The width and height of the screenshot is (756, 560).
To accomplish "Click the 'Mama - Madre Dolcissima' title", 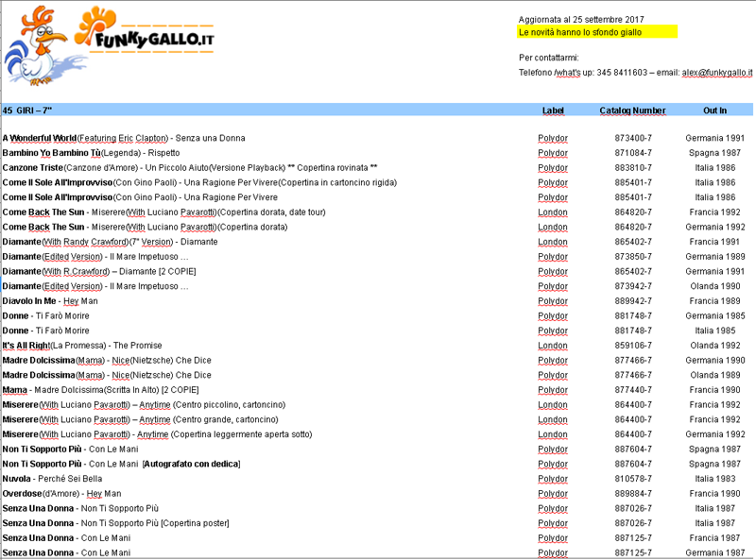I will tap(100, 390).
